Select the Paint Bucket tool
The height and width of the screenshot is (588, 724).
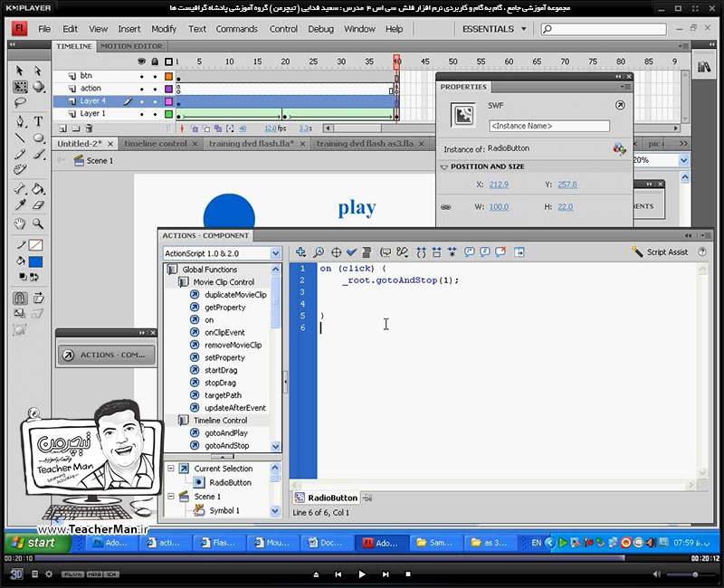point(38,189)
